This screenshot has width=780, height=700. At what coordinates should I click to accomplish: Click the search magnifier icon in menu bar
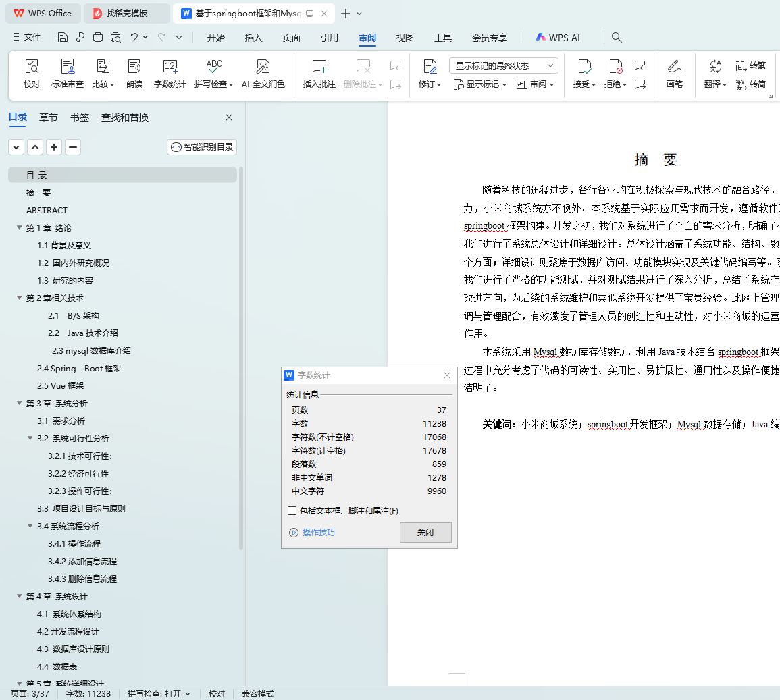pos(617,37)
